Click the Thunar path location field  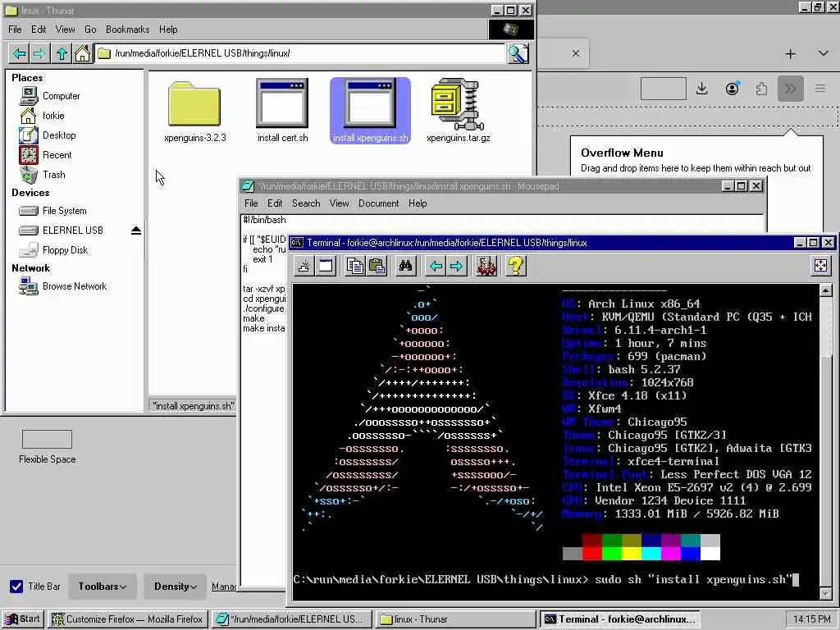(x=300, y=53)
